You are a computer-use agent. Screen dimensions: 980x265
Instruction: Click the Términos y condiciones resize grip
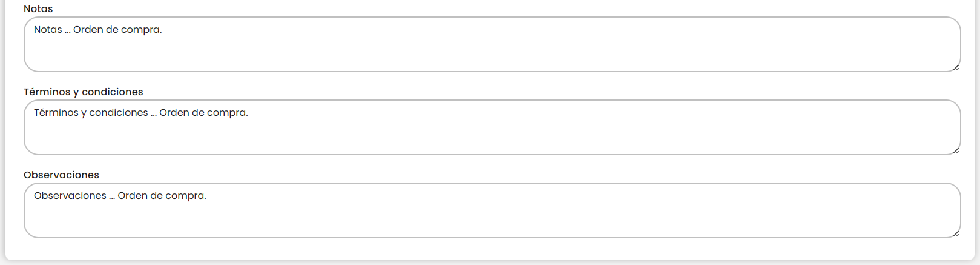pyautogui.click(x=956, y=150)
